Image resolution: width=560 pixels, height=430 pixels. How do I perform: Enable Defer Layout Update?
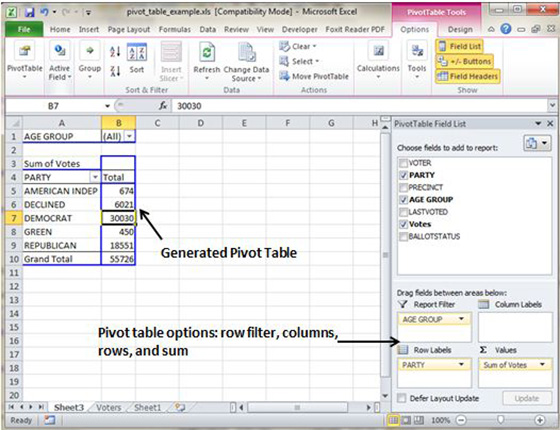pos(402,398)
